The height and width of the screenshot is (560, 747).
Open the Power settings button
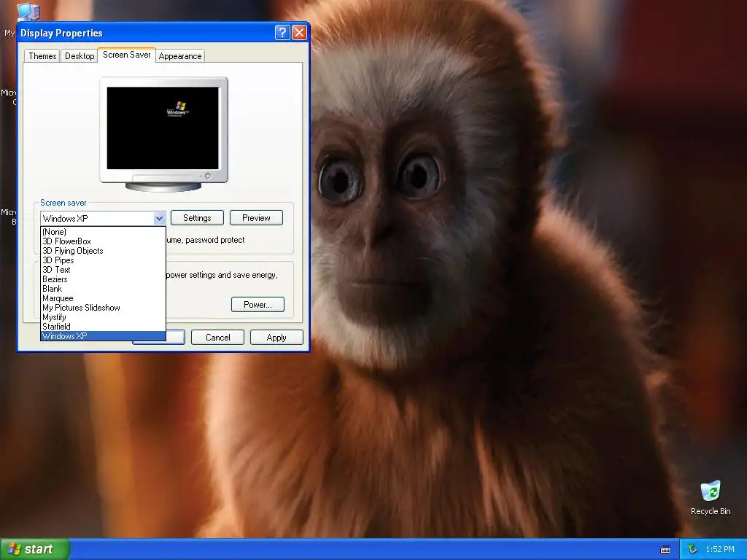click(x=258, y=304)
